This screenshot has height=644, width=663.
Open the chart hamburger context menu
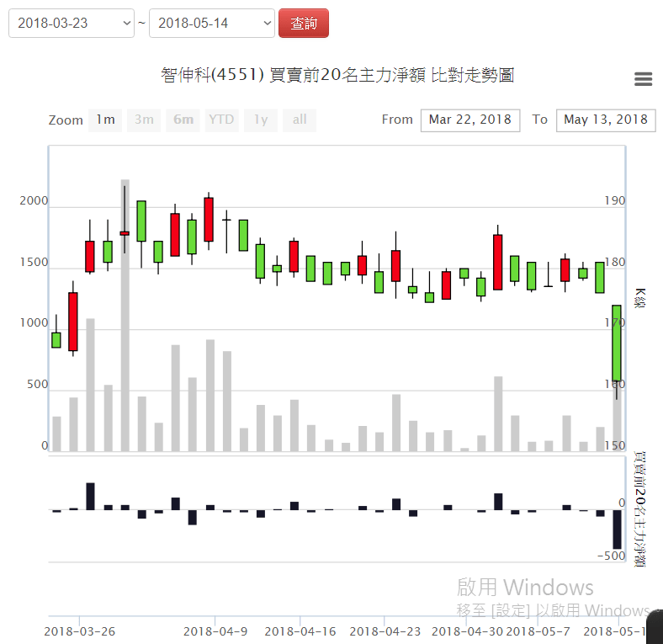click(643, 79)
